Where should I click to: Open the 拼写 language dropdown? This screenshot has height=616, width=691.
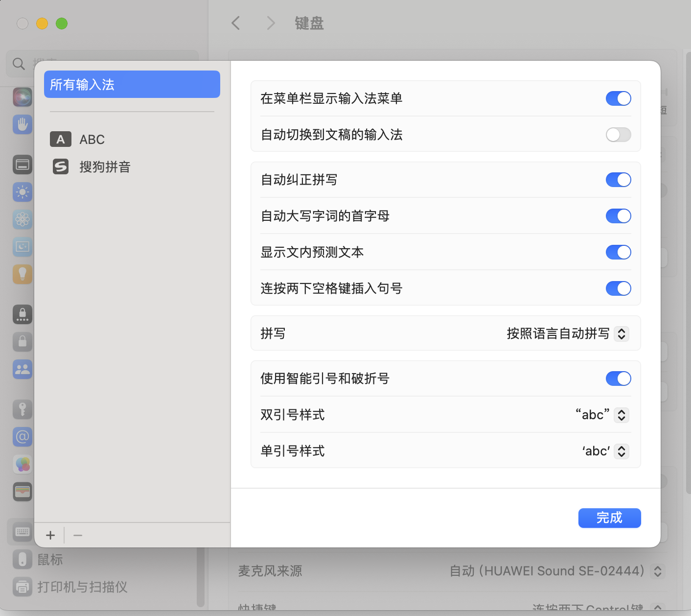(x=621, y=334)
